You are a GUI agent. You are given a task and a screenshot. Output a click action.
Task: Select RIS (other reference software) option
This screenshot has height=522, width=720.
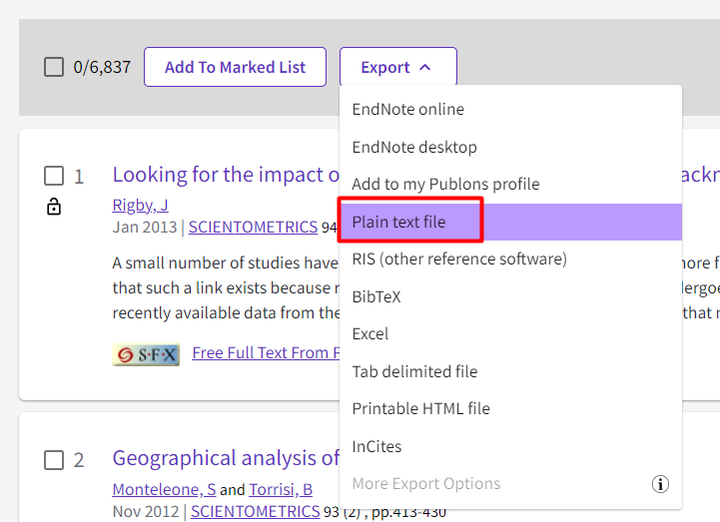pos(459,259)
